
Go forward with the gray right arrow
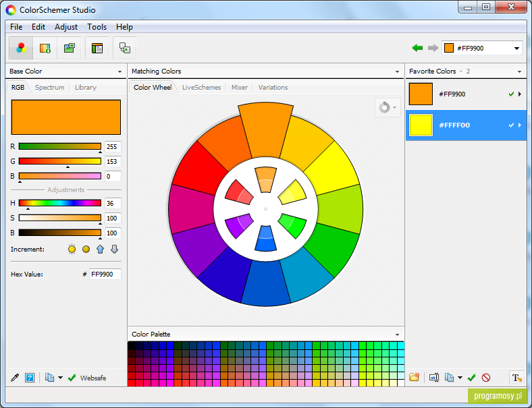tap(433, 48)
